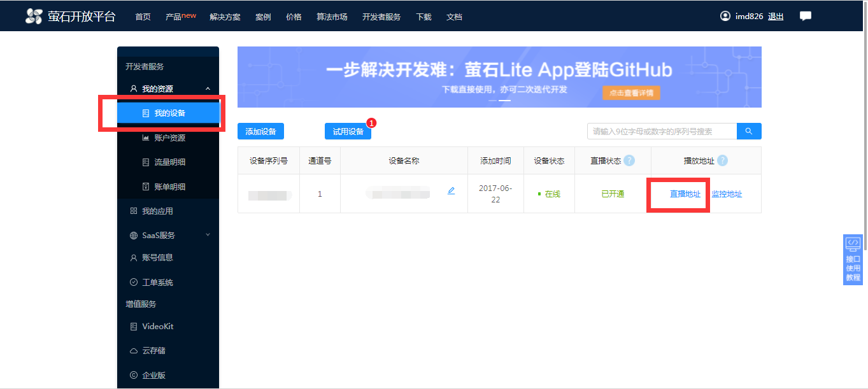The image size is (868, 389).
Task: Open 工单系统 in the sidebar
Action: pos(168,282)
